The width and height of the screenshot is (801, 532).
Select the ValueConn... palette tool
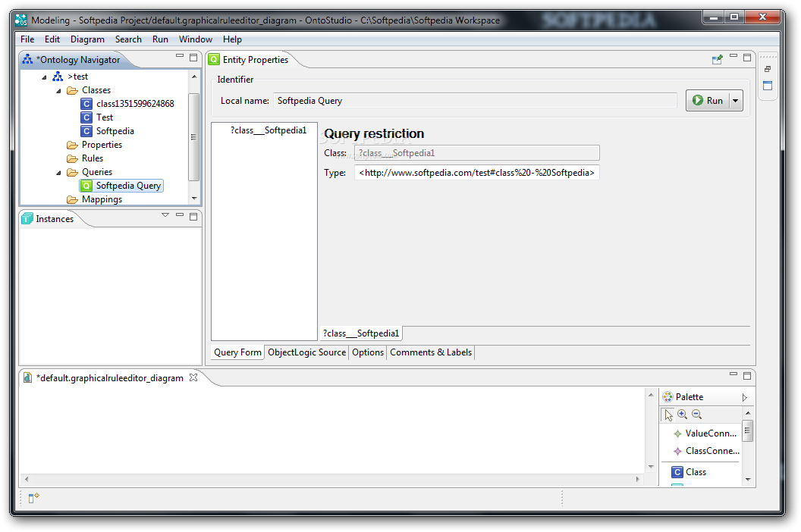pos(705,433)
